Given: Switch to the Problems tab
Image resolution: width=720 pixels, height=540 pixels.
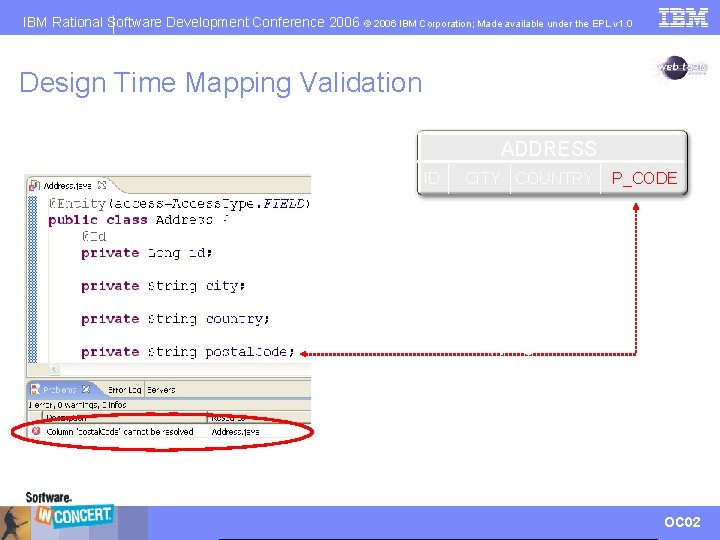Looking at the screenshot, I should pyautogui.click(x=60, y=389).
